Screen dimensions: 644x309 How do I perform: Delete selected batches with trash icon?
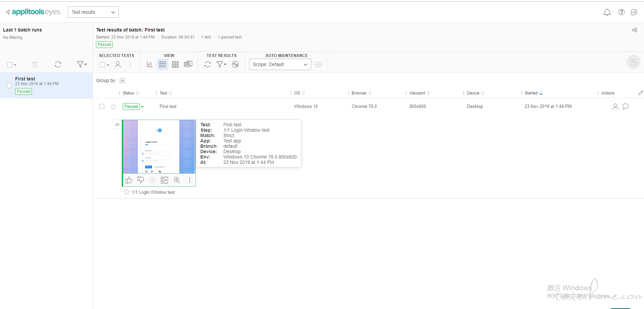pos(35,64)
